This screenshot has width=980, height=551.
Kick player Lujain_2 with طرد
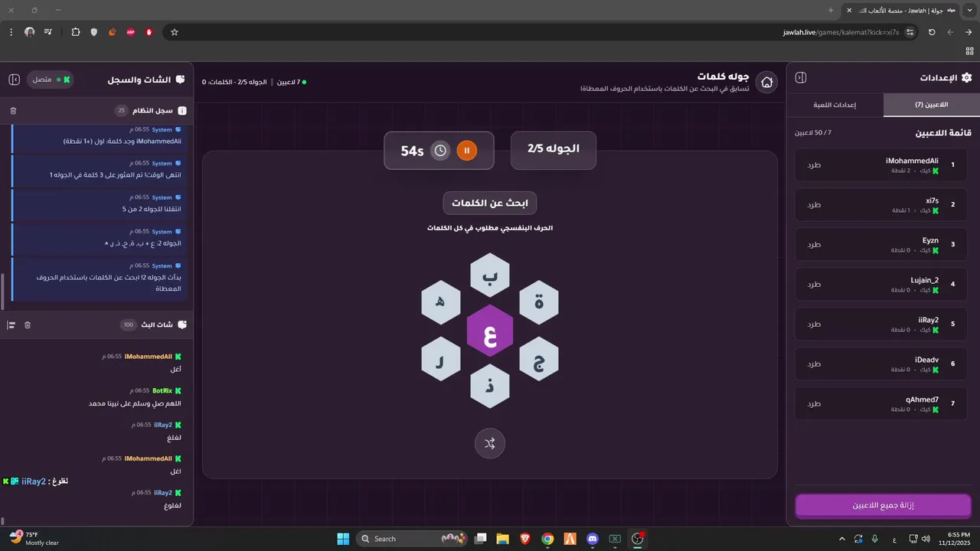(x=815, y=284)
